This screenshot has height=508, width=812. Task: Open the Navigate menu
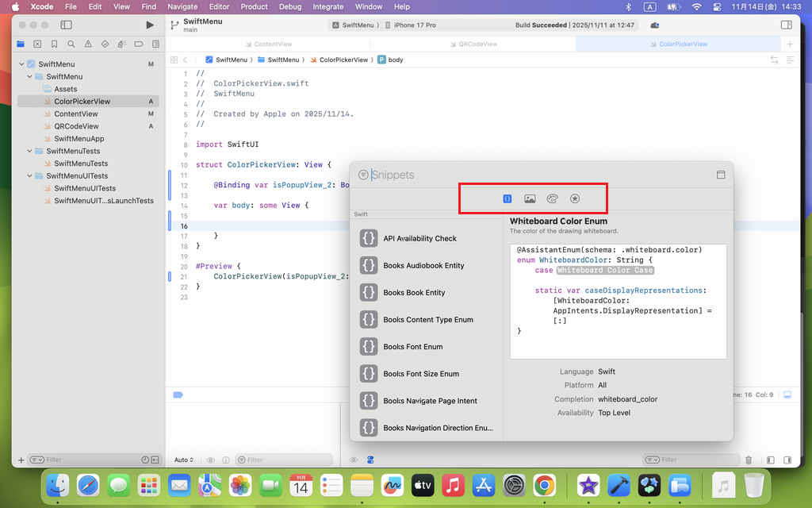click(x=182, y=6)
